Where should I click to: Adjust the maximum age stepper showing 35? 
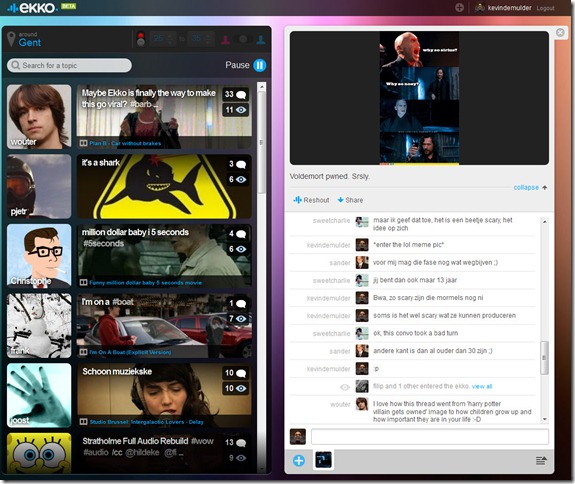(200, 39)
